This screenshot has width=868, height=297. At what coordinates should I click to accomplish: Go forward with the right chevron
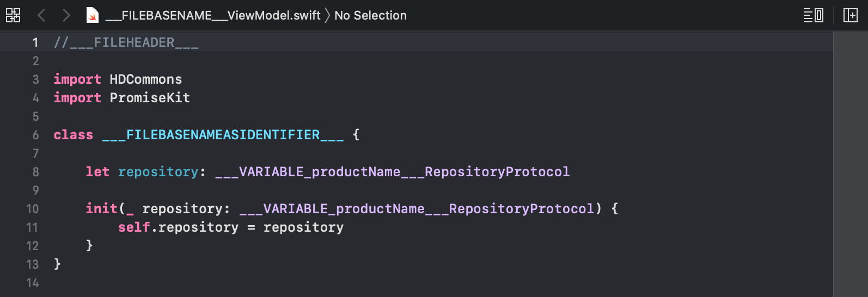coord(66,15)
